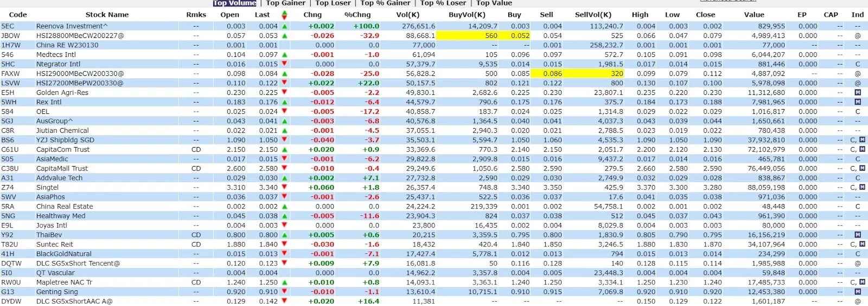Click the green up arrow for Medtecs Intl
The image size is (868, 306).
(x=284, y=55)
